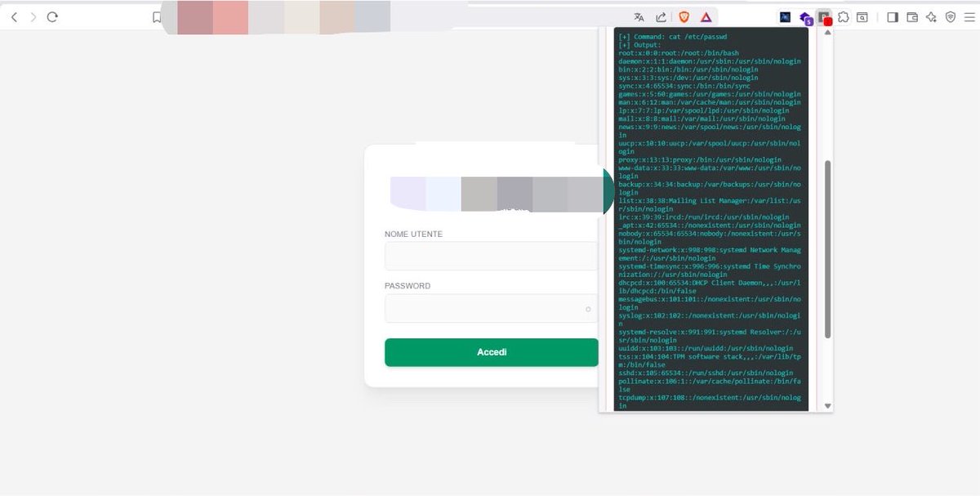
Task: Click the 'root:x:0:0:root' output line
Action: click(679, 53)
